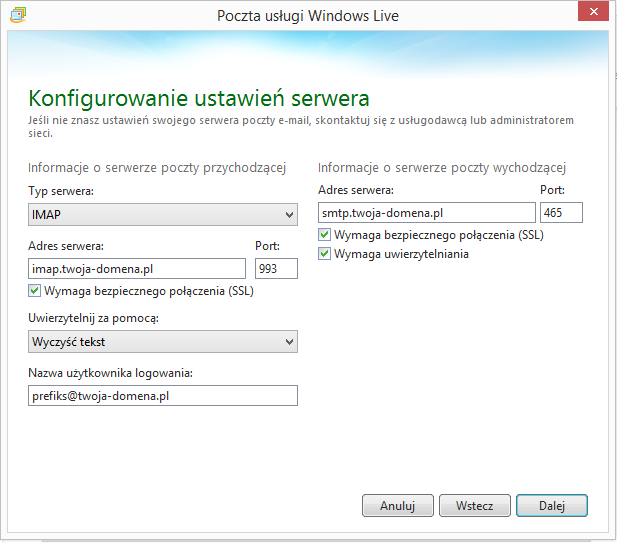
Task: Open the Typ serwera IMAP dropdown
Action: 163,214
